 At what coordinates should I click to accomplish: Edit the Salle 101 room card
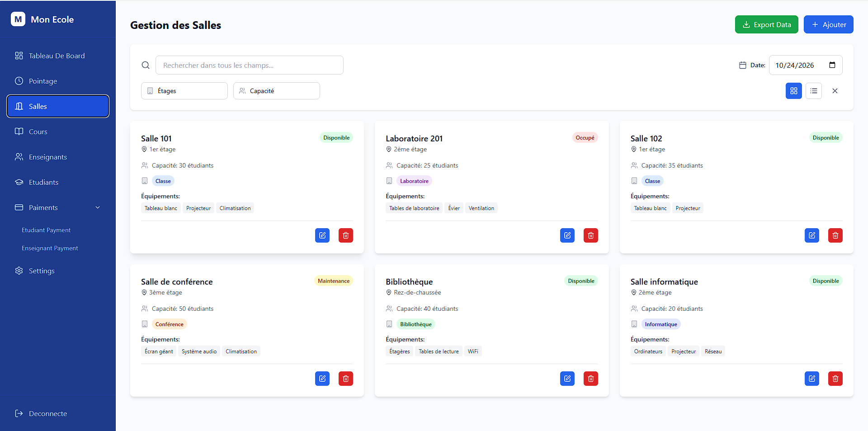coord(322,235)
